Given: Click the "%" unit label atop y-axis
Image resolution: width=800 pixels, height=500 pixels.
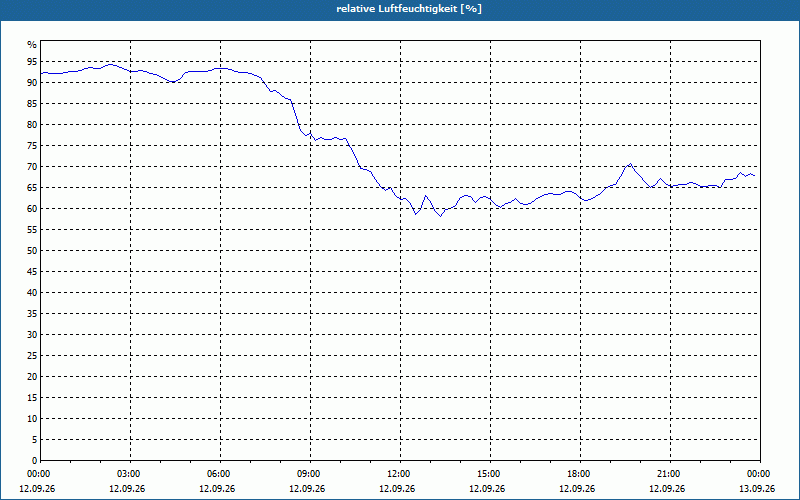Looking at the screenshot, I should [32, 45].
